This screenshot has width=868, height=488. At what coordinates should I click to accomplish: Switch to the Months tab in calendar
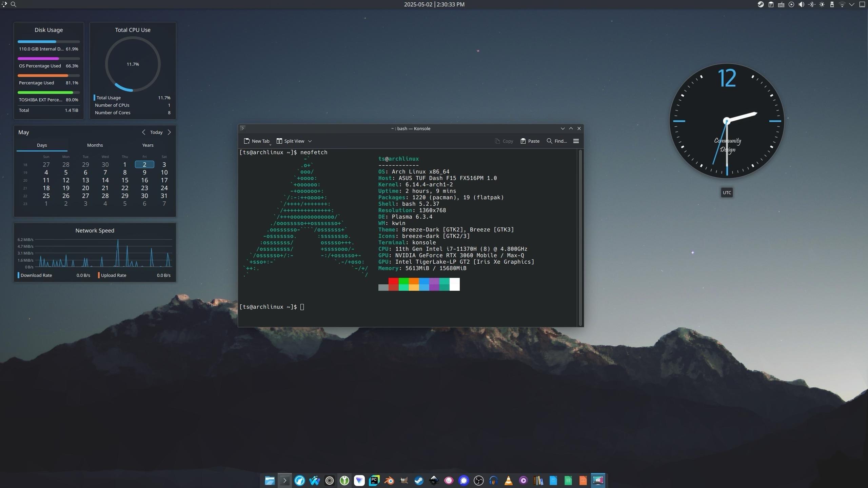click(x=95, y=145)
